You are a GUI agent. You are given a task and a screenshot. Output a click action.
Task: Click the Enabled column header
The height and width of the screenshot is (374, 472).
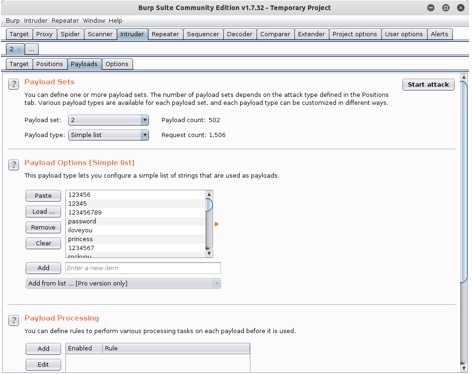84,348
